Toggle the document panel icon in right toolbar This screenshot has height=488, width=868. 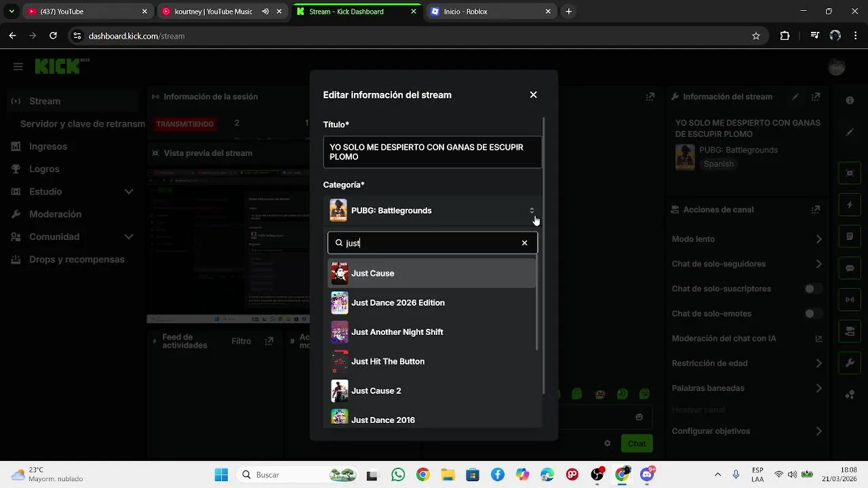coord(850,237)
